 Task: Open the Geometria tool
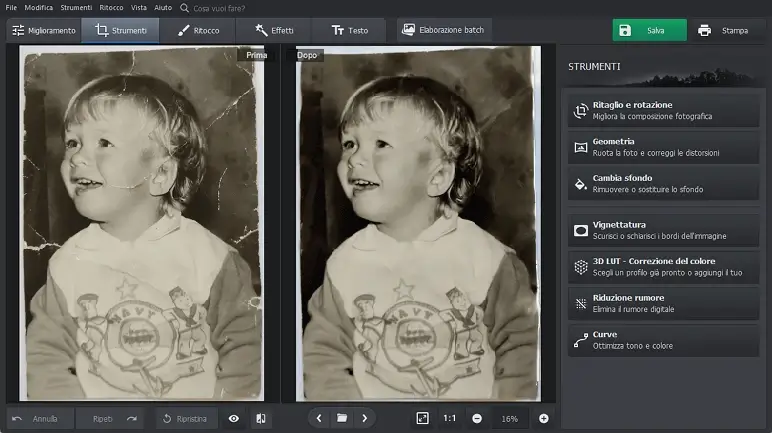pyautogui.click(x=663, y=147)
